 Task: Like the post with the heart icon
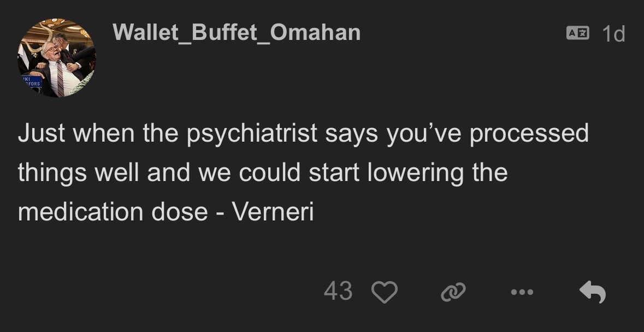click(x=384, y=292)
